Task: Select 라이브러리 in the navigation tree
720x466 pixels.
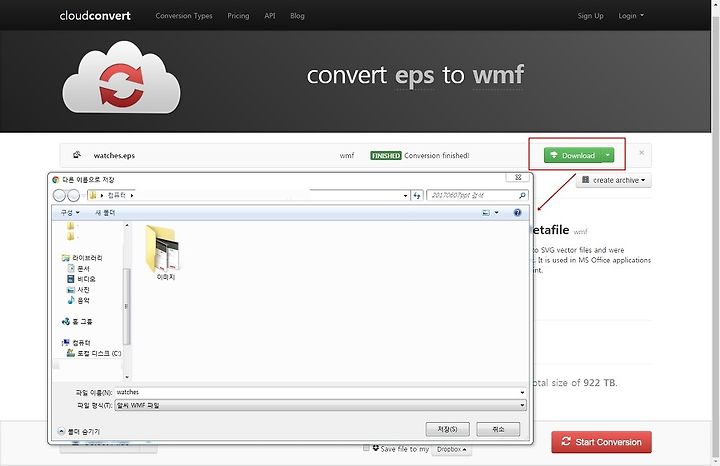Action: (82, 258)
